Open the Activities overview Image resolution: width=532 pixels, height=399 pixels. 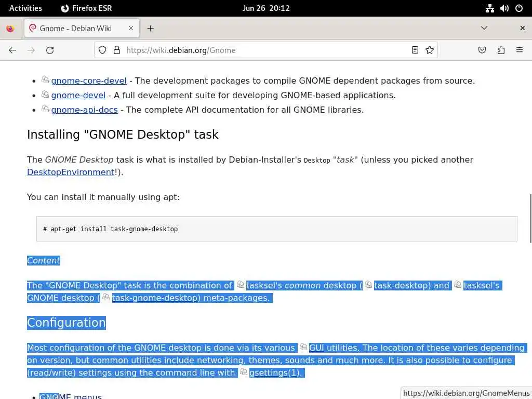pos(25,8)
